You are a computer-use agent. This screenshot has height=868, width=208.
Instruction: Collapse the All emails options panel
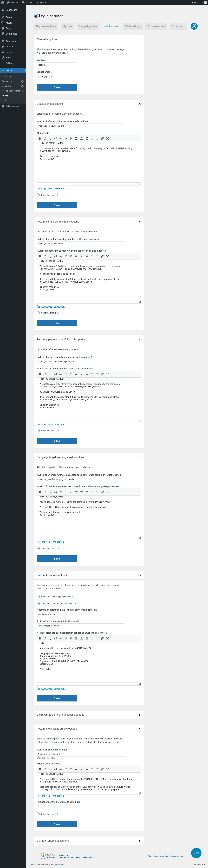139,39
